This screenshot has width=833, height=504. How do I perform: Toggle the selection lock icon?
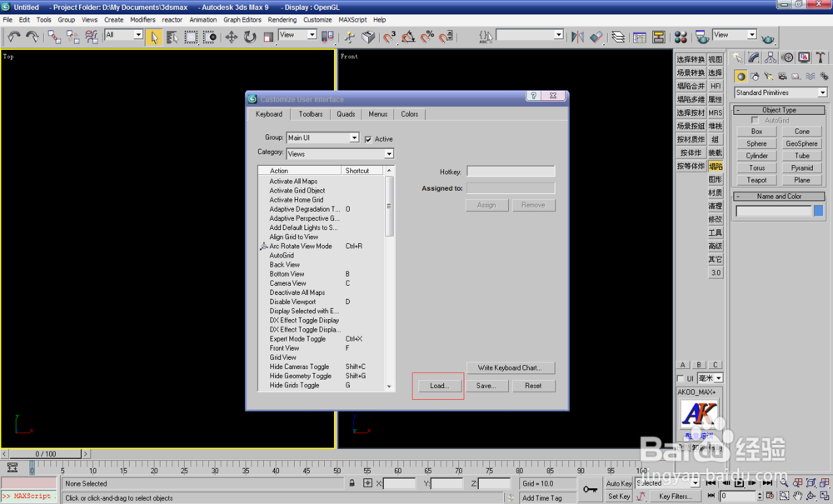[352, 483]
